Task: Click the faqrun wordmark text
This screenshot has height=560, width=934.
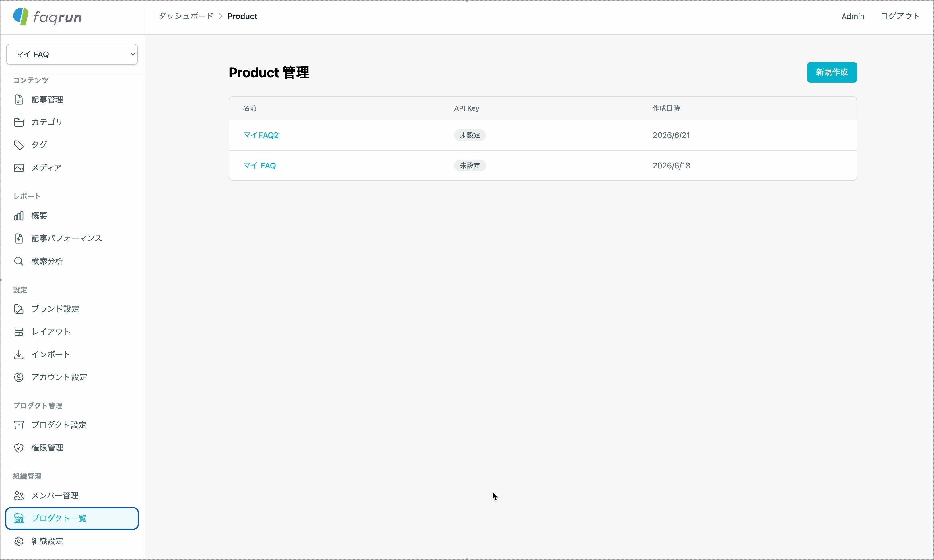Action: 57,17
